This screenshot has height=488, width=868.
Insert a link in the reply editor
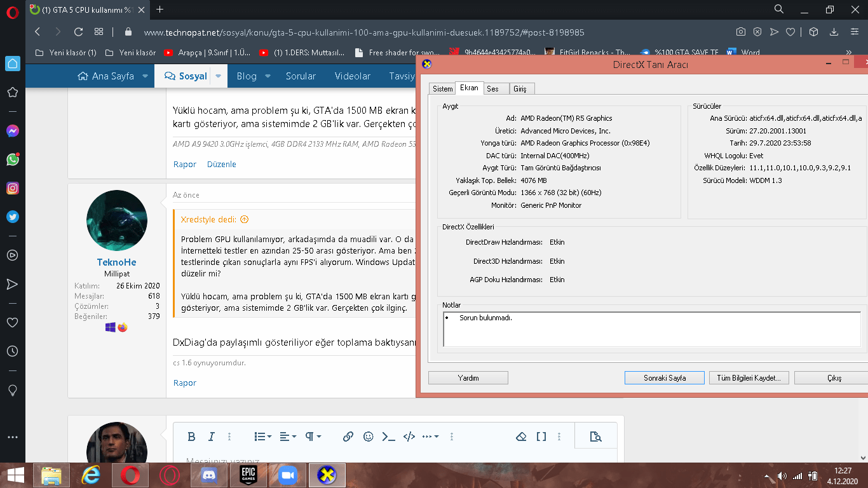pos(348,437)
